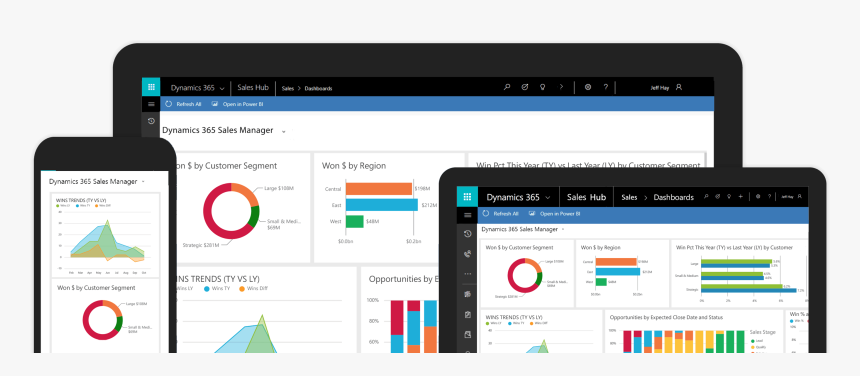Open the app launcher waffle on small tablet
This screenshot has height=376, width=860.
(467, 197)
